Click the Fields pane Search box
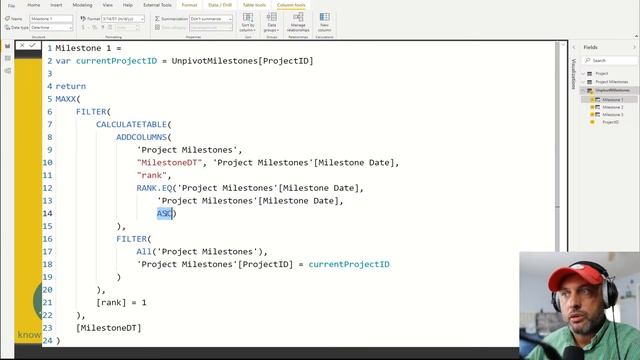 (609, 60)
